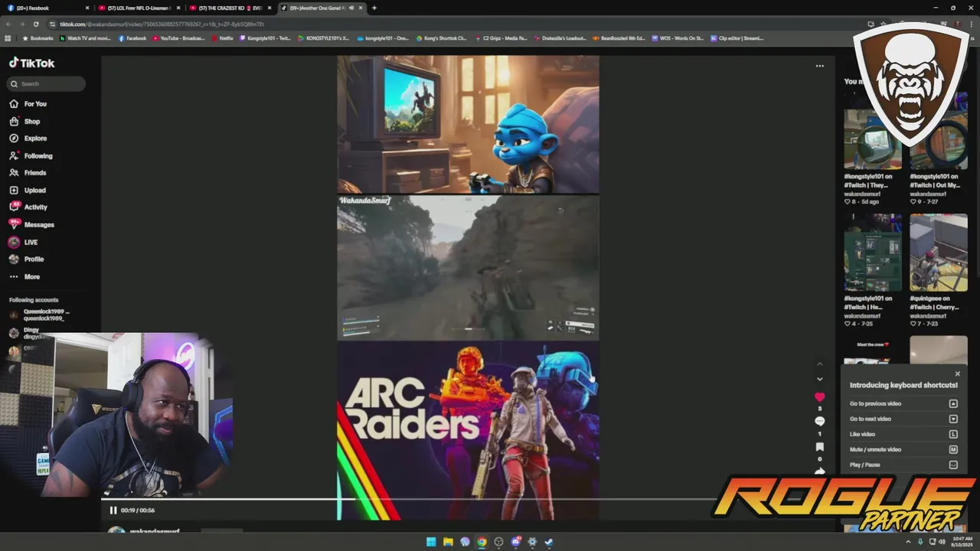Screen dimensions: 980x551
Task: Open the Watch TV and movies bookmark
Action: click(x=84, y=38)
